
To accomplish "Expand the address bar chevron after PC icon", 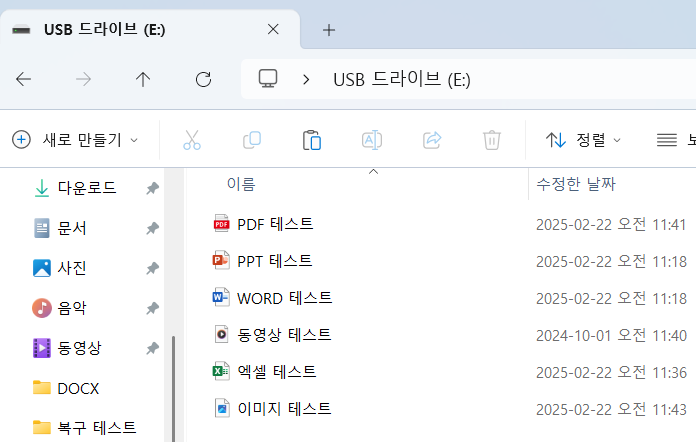I will click(x=306, y=79).
